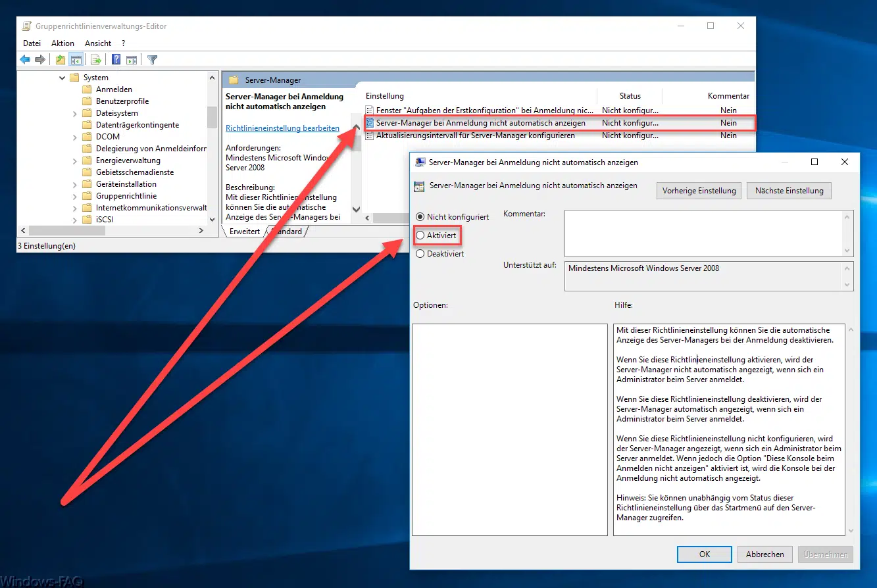Click icon of Server-Manager bei Anmeldung list row

[370, 123]
